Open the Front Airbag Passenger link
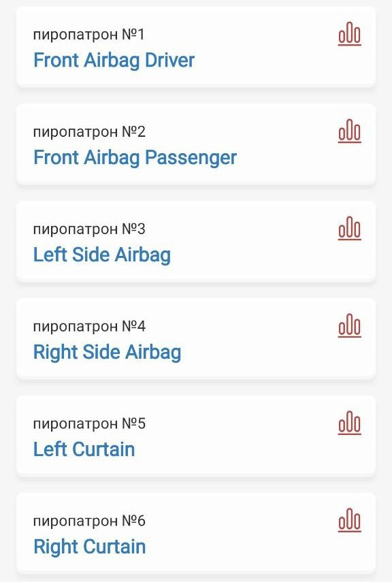Viewport: 392px width, 582px height. point(135,157)
